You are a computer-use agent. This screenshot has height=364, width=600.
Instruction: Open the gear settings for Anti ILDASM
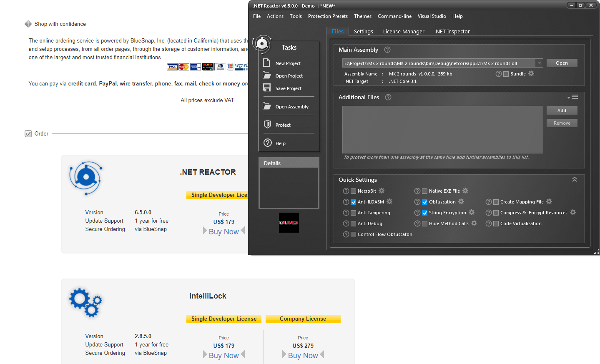click(389, 201)
